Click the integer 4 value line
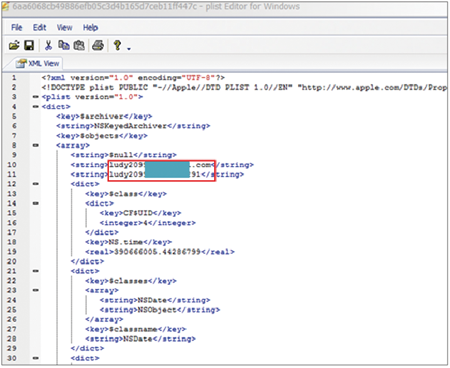This screenshot has width=450, height=368. click(148, 223)
